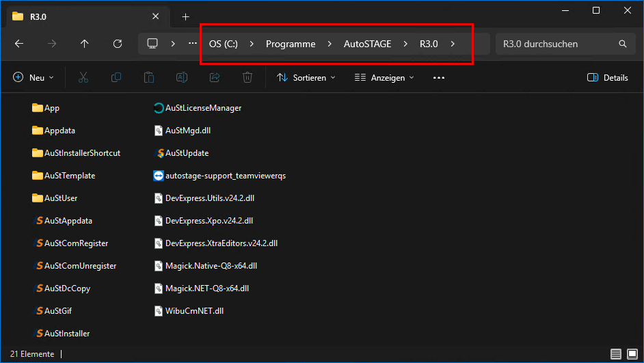Viewport: 644px width, 363px height.
Task: Select the AuStTemplate folder
Action: (x=64, y=176)
